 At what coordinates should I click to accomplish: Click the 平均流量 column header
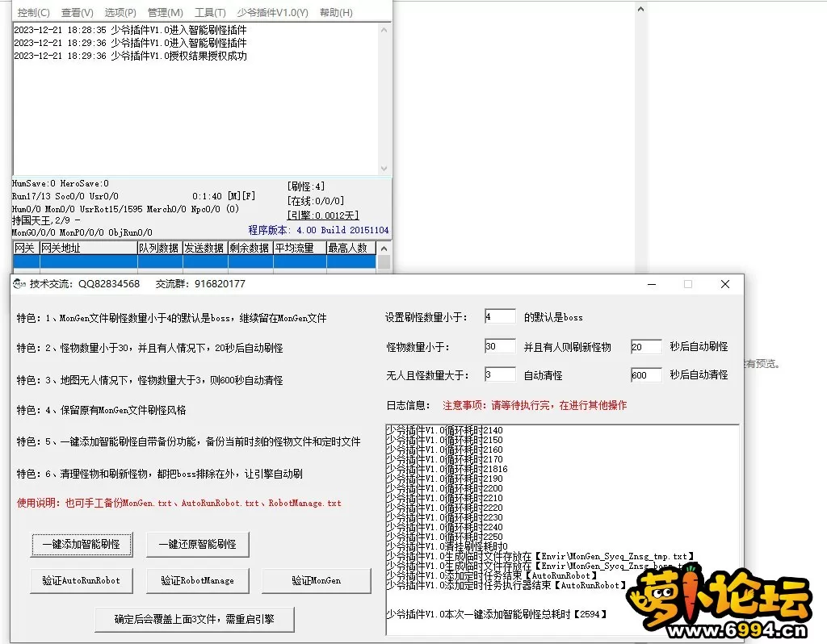[x=300, y=248]
